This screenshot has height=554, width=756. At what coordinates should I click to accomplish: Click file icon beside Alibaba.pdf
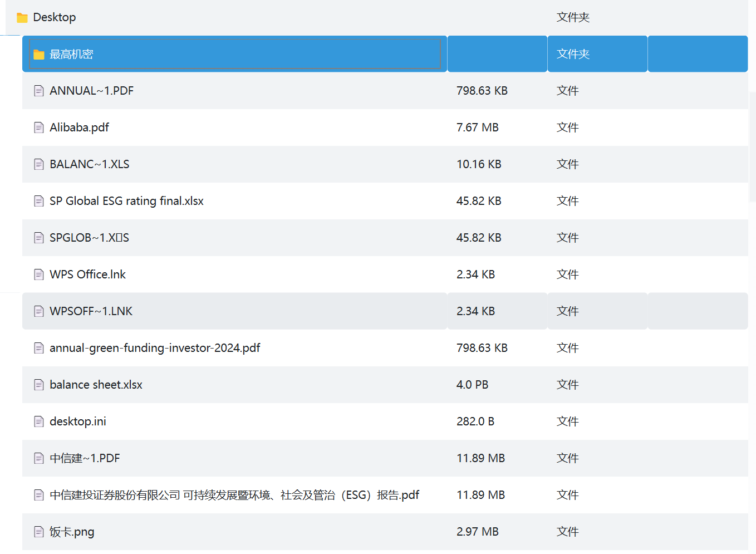coord(39,128)
